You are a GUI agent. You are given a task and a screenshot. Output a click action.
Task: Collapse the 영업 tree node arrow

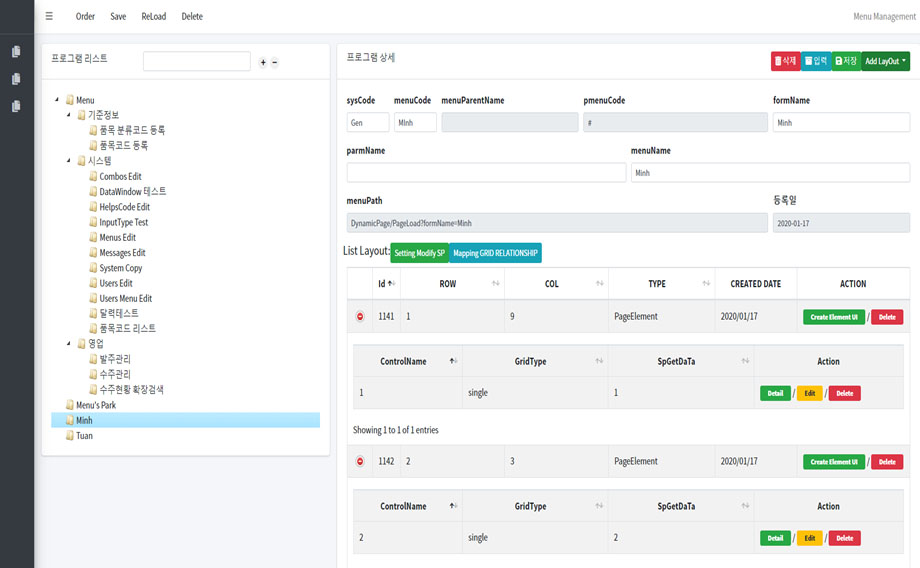pyautogui.click(x=69, y=344)
